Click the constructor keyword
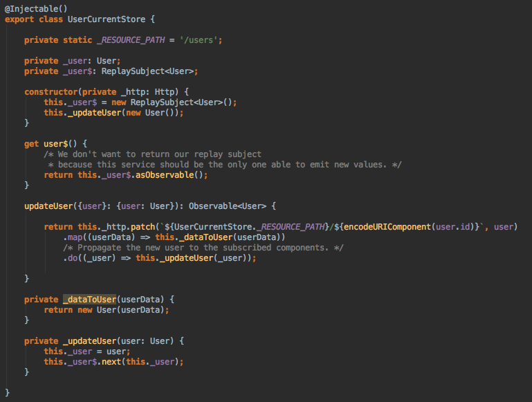 coord(51,92)
